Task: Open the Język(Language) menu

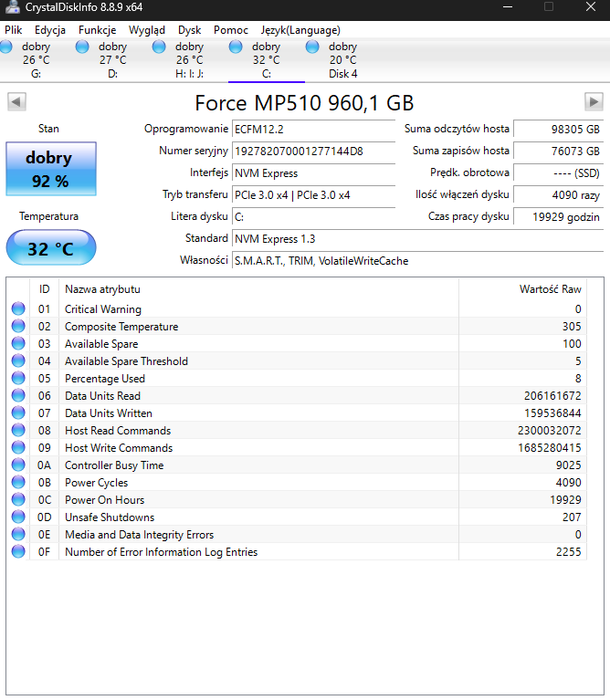Action: coord(300,30)
